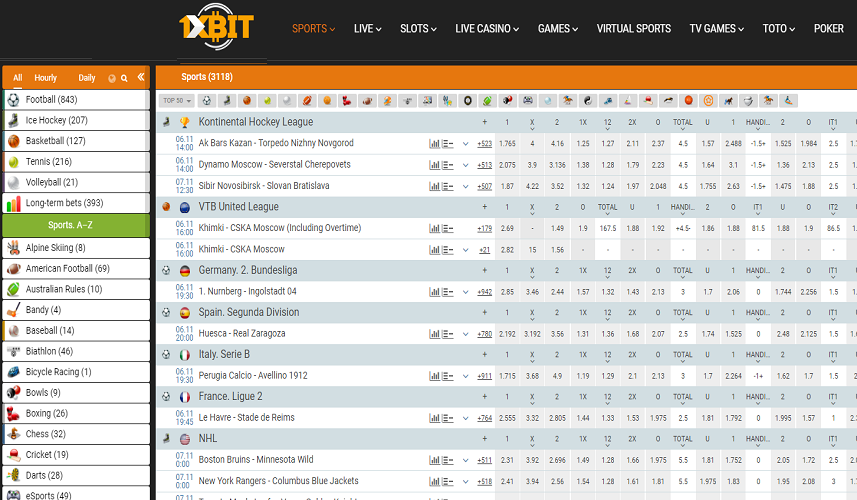Select the red boxing glove icon in filter strip
The height and width of the screenshot is (500, 857).
tap(347, 101)
